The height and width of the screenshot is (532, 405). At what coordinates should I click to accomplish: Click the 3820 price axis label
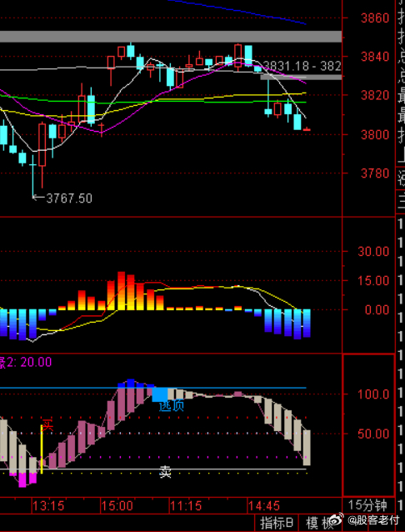click(x=375, y=95)
